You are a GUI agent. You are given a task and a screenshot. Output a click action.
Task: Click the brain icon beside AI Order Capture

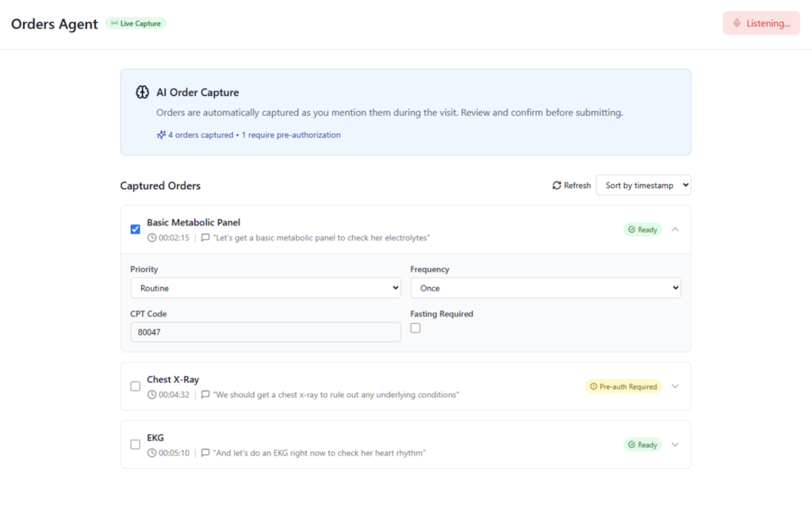(x=143, y=92)
